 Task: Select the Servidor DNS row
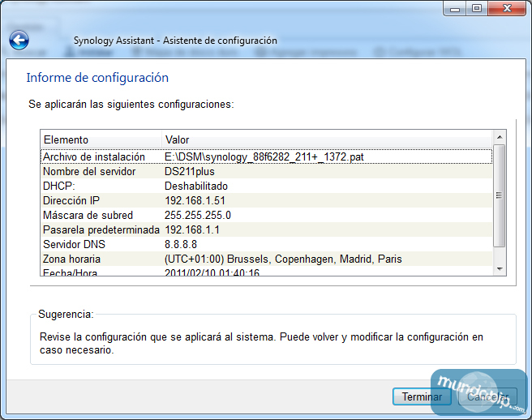pos(266,244)
